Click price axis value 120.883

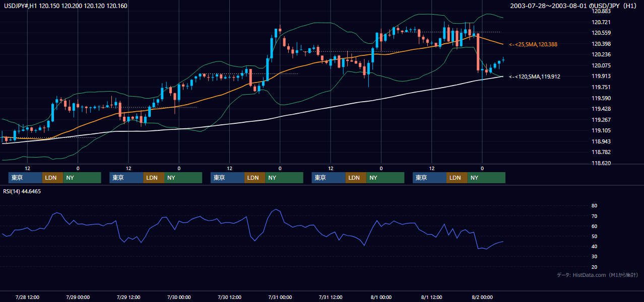(602, 11)
